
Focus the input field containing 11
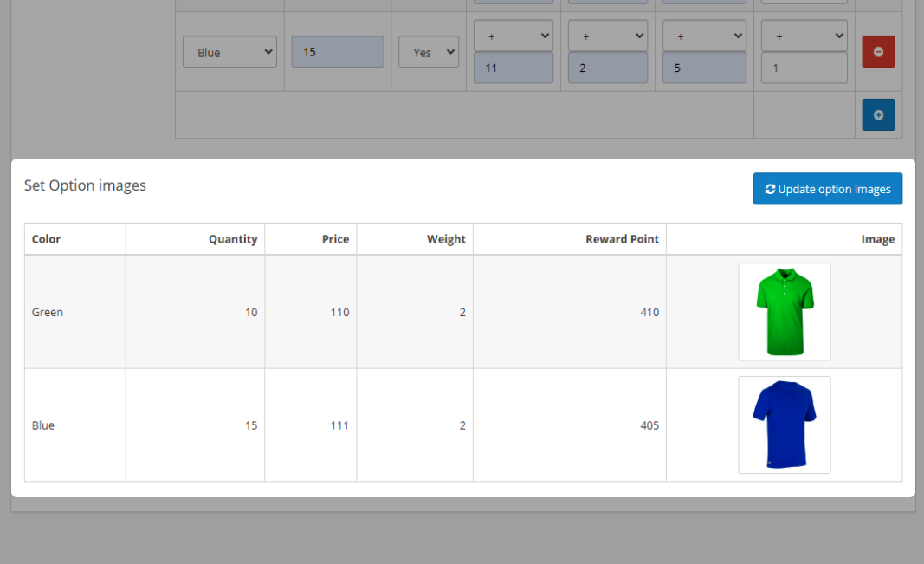pyautogui.click(x=514, y=68)
